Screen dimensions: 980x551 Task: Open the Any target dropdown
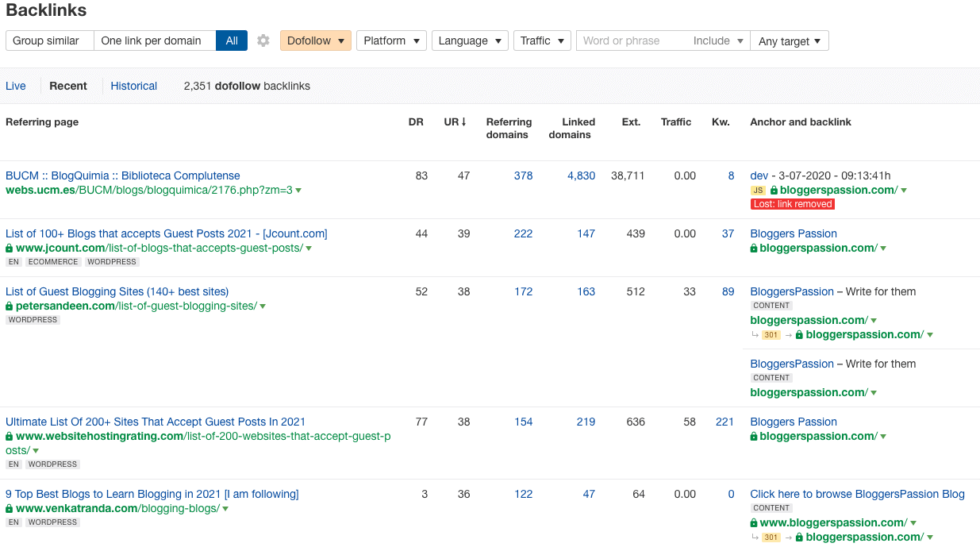coord(790,40)
